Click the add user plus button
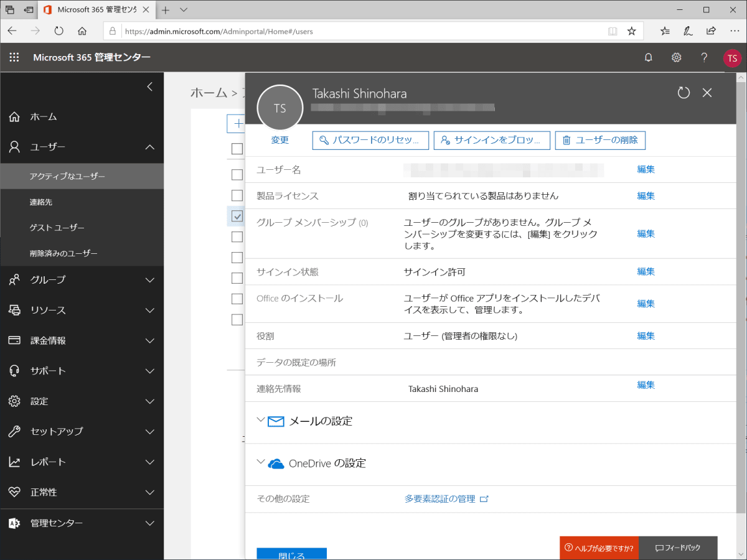The image size is (747, 560). tap(236, 124)
